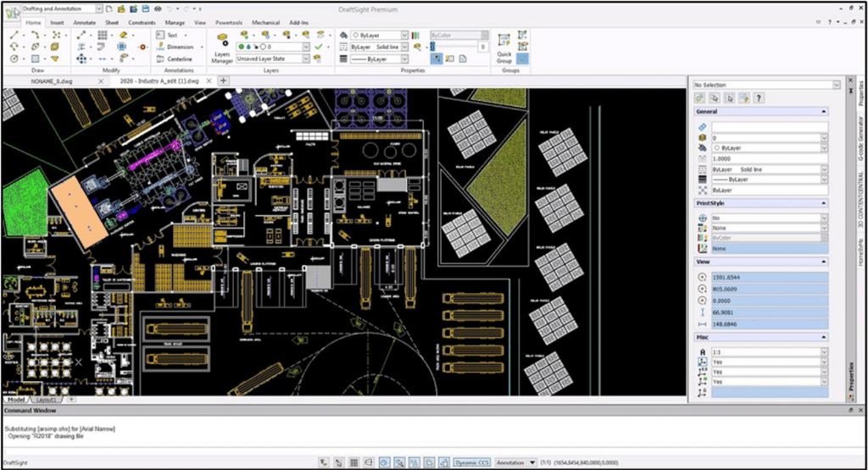
Task: Click the first empty field in General properties
Action: (x=769, y=126)
